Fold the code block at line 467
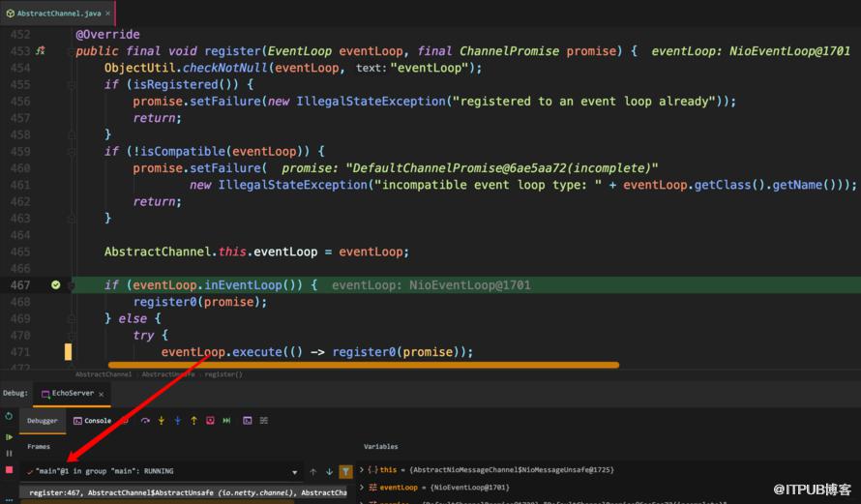The image size is (861, 504). tap(71, 285)
